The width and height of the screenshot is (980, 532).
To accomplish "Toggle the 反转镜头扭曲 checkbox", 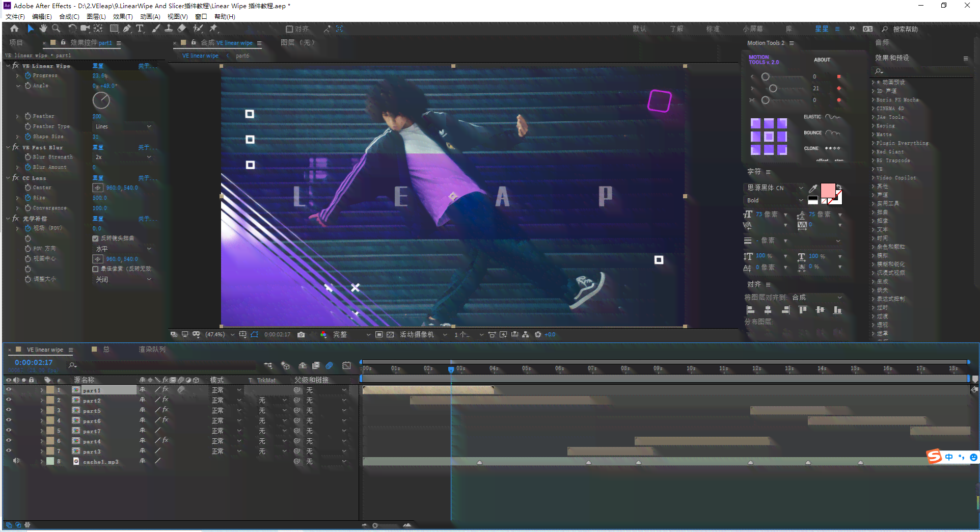I will click(x=95, y=238).
